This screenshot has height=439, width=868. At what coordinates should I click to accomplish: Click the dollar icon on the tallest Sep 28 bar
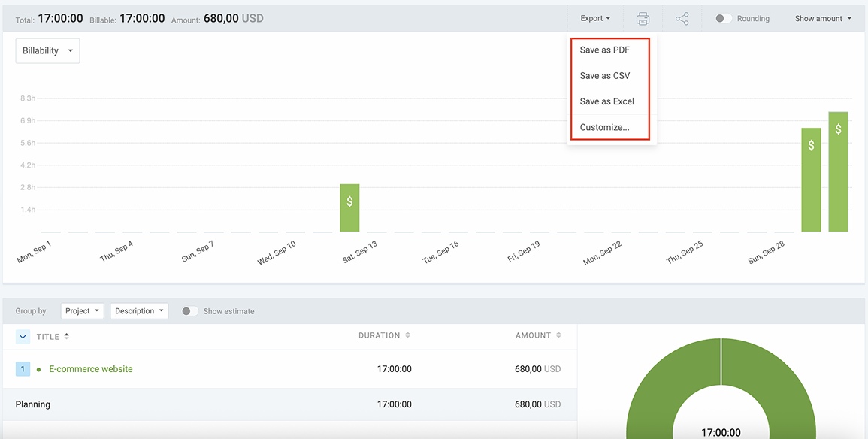click(837, 129)
